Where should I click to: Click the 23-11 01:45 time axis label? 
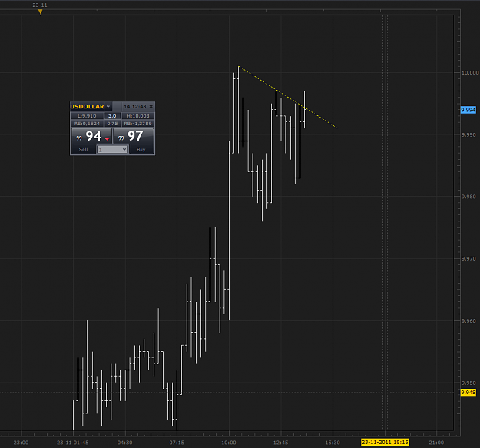tap(72, 443)
